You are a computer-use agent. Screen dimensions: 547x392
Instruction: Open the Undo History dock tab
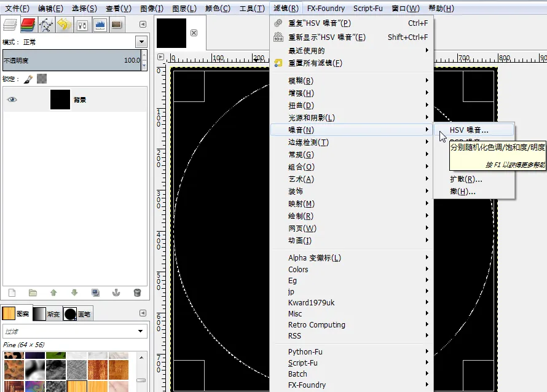click(x=64, y=25)
